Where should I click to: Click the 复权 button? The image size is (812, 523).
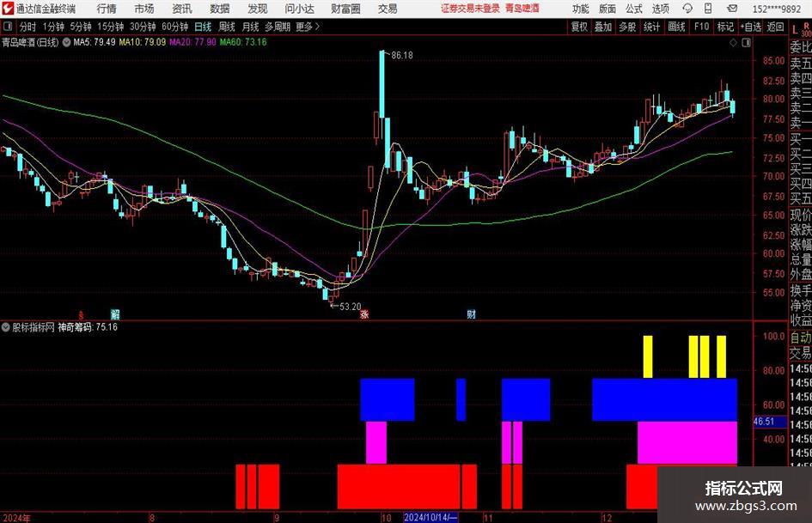tap(579, 27)
